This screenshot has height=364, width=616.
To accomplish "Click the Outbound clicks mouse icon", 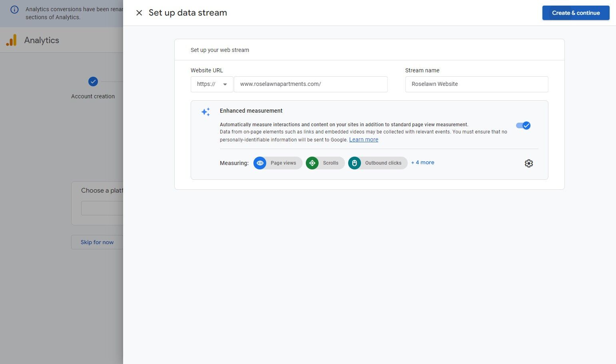I will (355, 163).
